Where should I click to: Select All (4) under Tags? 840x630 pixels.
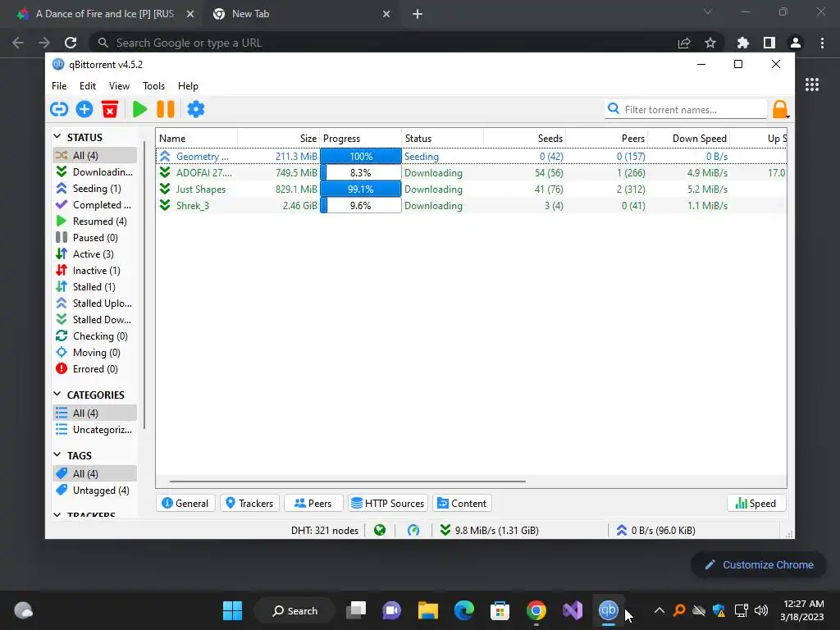coord(95,473)
